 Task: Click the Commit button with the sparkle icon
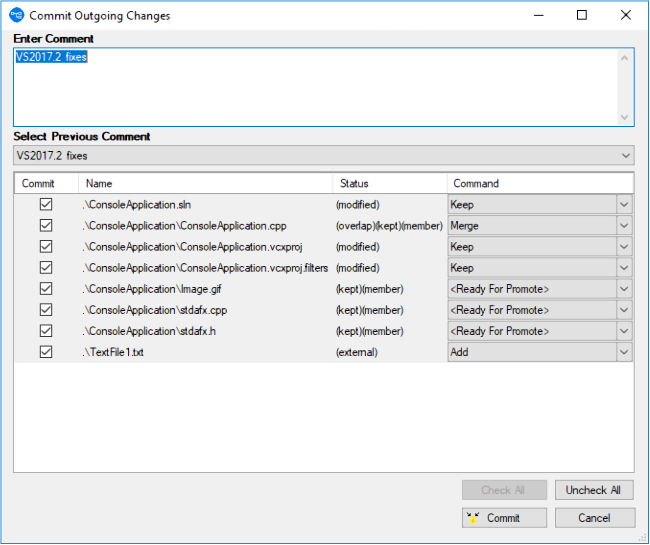pos(504,518)
